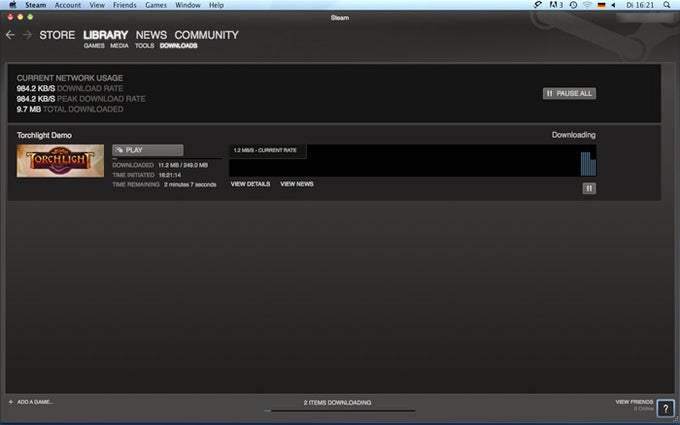Click the time remaining 2 minutes 7 seconds
This screenshot has width=680, height=425.
pos(190,185)
